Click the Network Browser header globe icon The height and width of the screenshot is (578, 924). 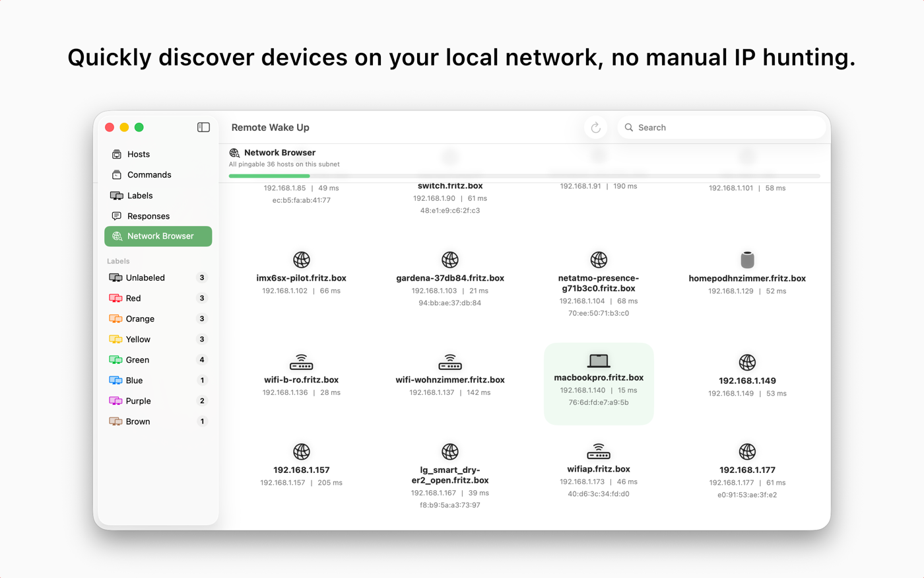pos(234,153)
